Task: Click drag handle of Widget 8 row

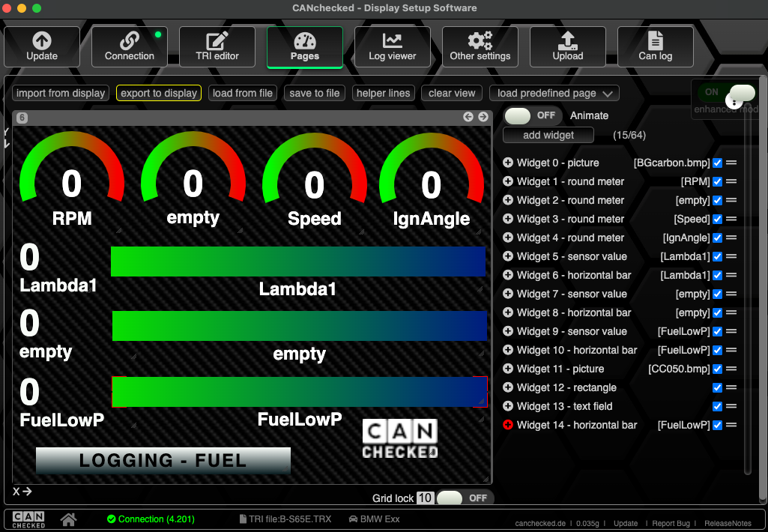Action: tap(731, 312)
